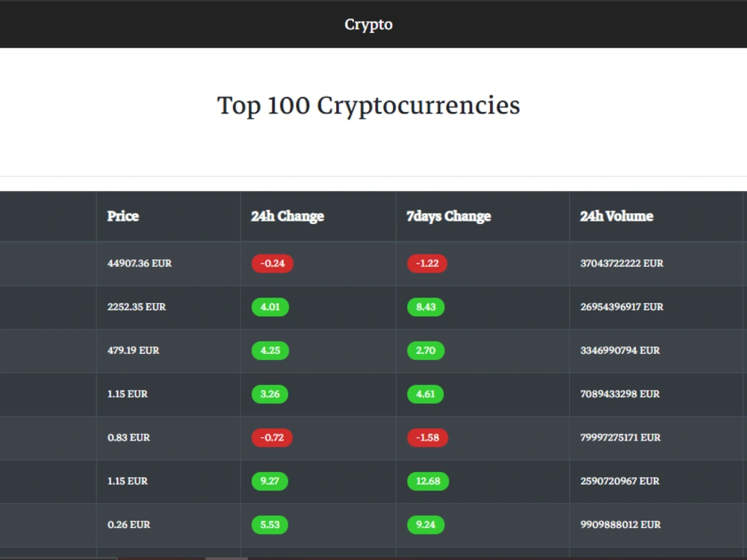Click the red -1.58 weekly change badge
Screen dimensions: 747x560
428,438
